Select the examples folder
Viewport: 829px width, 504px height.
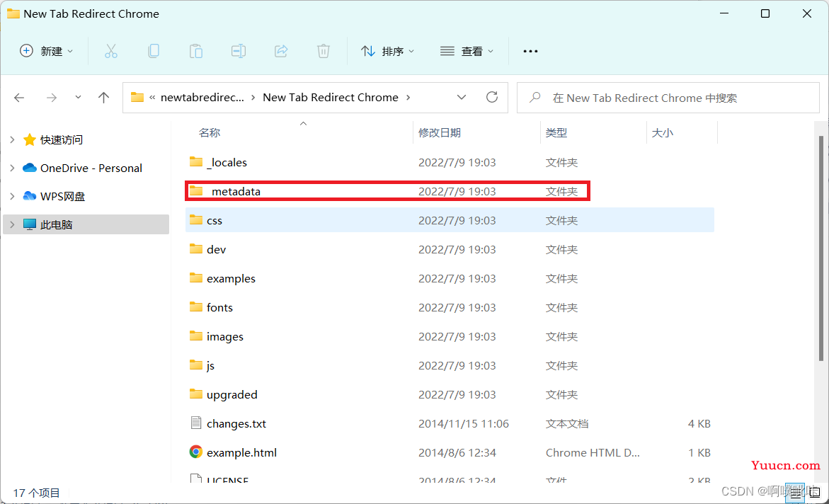pyautogui.click(x=450, y=279)
